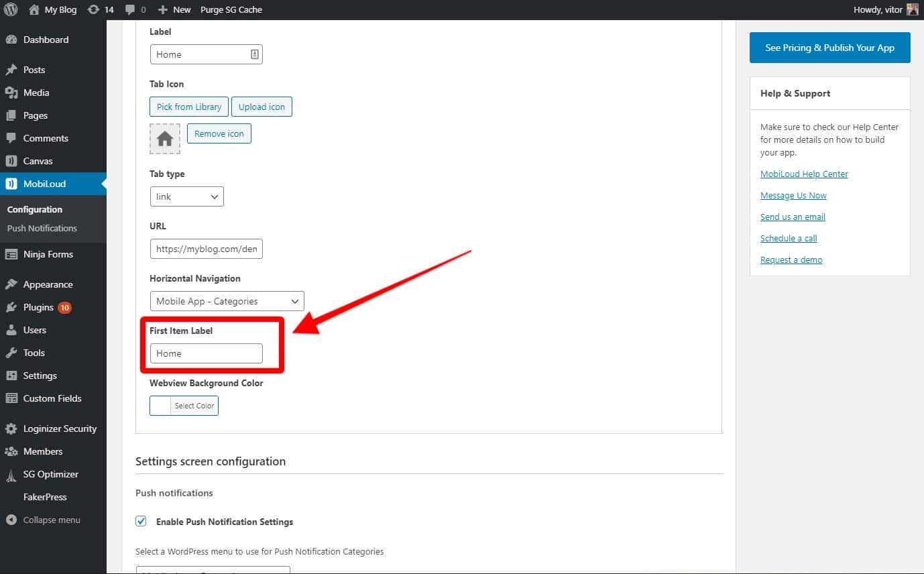Click the Send us an email link
Viewport: 924px width, 574px height.
(x=793, y=217)
